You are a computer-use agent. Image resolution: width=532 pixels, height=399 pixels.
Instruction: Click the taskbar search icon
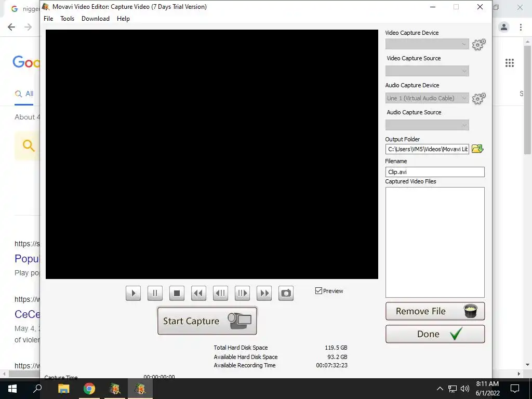(x=37, y=389)
